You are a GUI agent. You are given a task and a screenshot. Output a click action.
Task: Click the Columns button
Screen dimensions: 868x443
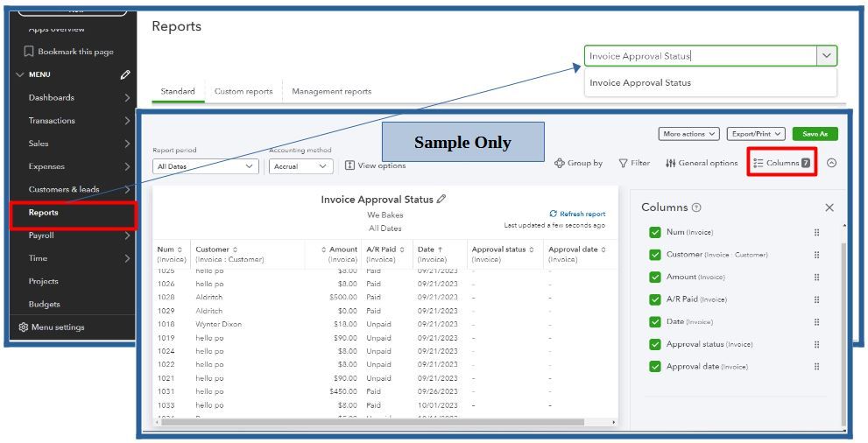pyautogui.click(x=781, y=163)
